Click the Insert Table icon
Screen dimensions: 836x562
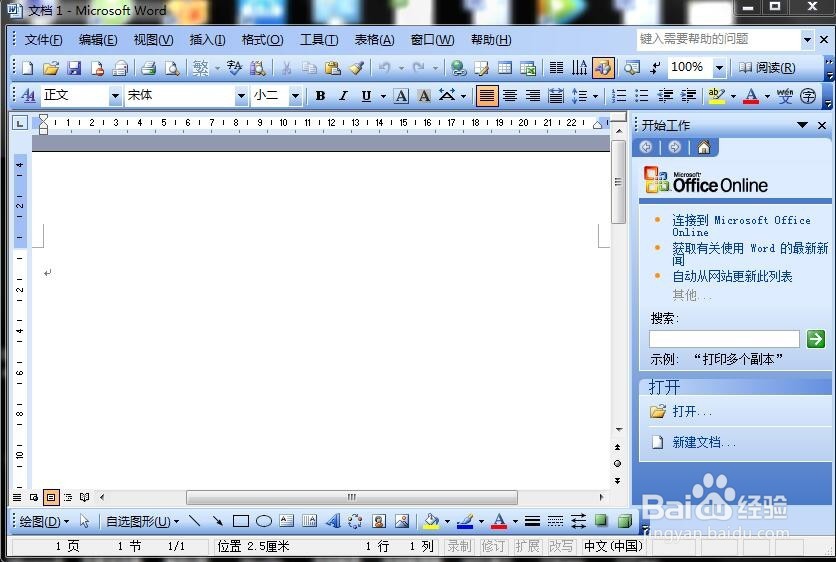504,68
